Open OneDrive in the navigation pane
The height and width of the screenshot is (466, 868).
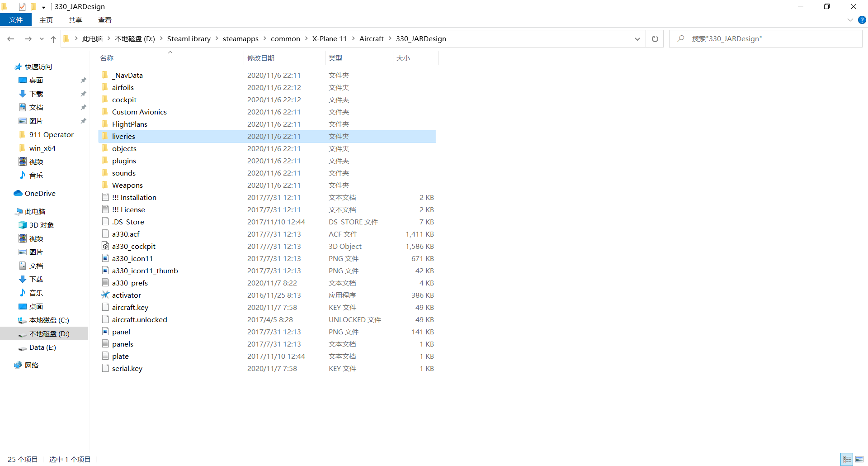click(x=40, y=194)
